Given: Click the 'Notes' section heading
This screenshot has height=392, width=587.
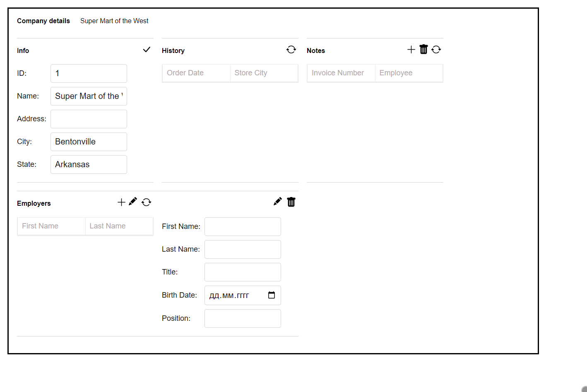Looking at the screenshot, I should coord(316,51).
